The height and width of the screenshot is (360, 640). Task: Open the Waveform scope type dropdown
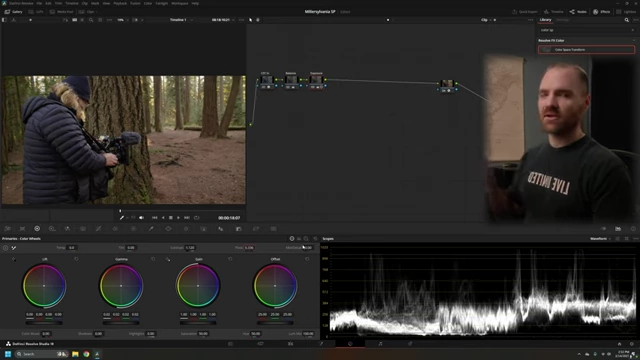click(600, 239)
